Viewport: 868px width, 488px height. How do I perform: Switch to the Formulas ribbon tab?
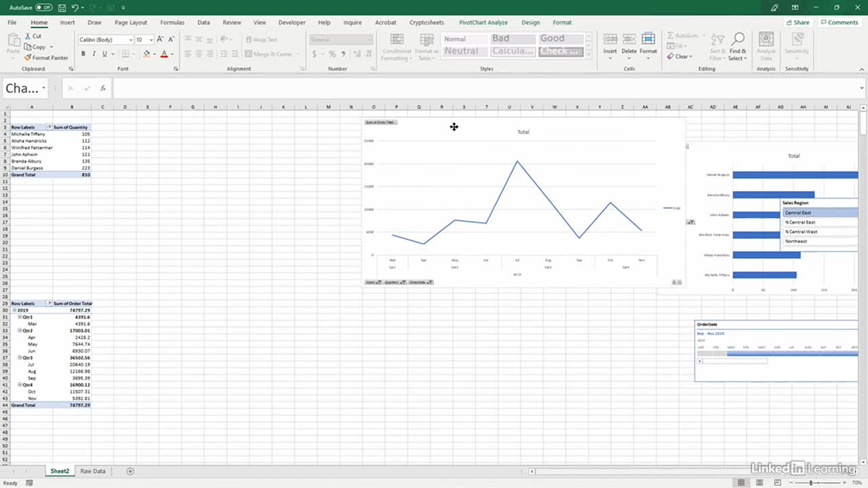pyautogui.click(x=172, y=22)
